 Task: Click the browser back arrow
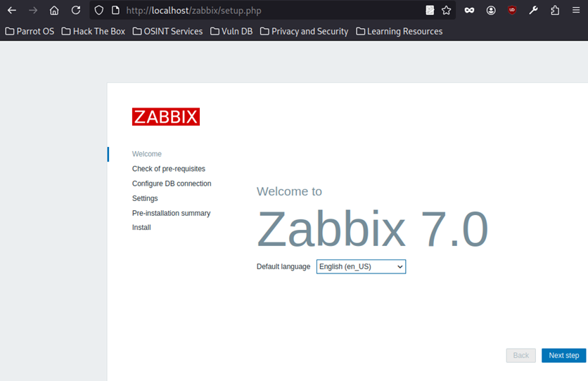point(12,11)
